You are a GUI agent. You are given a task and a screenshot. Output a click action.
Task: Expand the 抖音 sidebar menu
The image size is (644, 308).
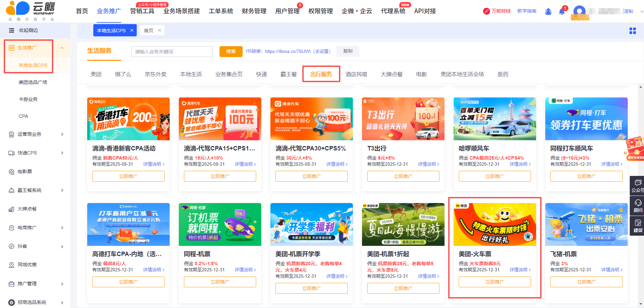(62, 247)
